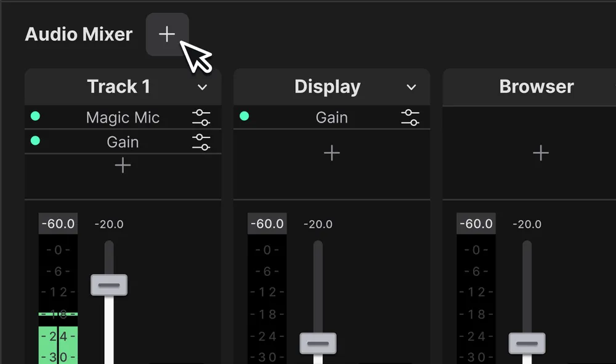Click the -20.0 level value on Display
The width and height of the screenshot is (616, 364).
point(318,224)
